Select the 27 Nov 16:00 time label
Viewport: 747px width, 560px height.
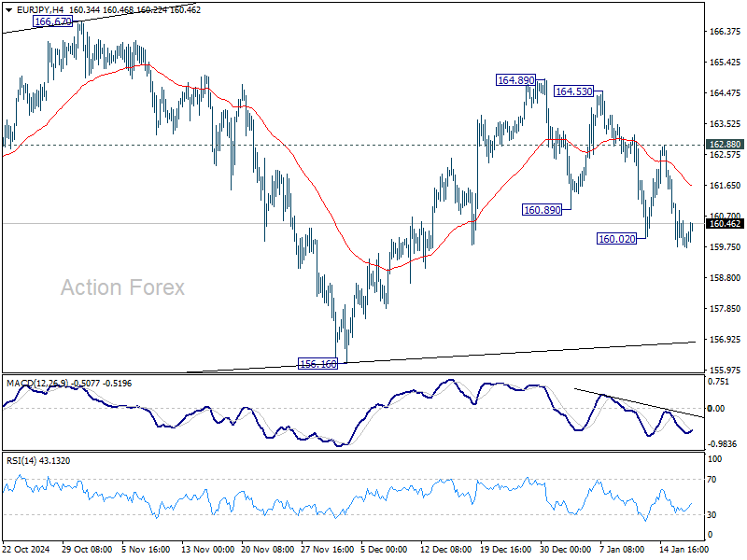pos(328,549)
